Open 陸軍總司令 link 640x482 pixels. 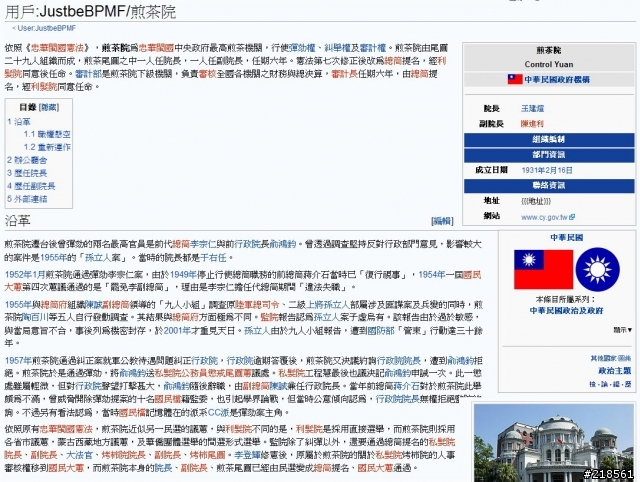pos(258,305)
